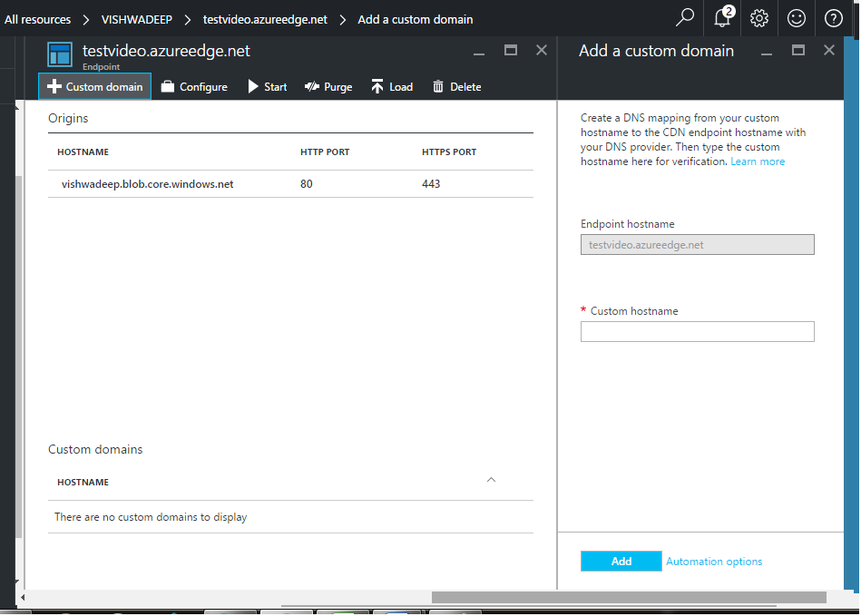Maximize the Add a custom domain blade
Screen dimensions: 861x616
click(x=798, y=51)
